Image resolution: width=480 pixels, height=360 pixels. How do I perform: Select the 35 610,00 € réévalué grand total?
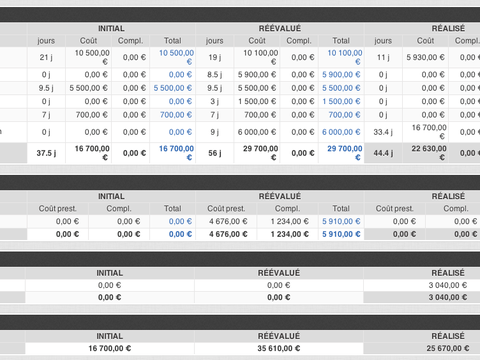(x=279, y=348)
